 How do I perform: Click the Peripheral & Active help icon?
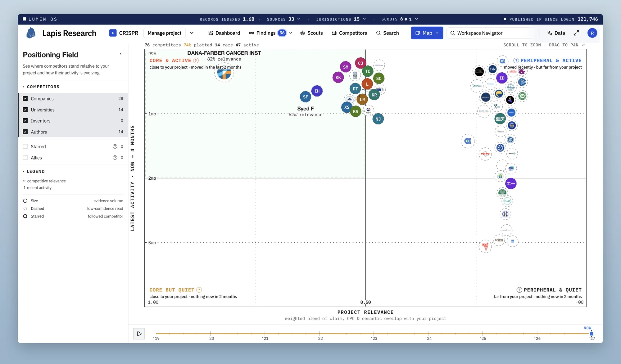click(516, 61)
